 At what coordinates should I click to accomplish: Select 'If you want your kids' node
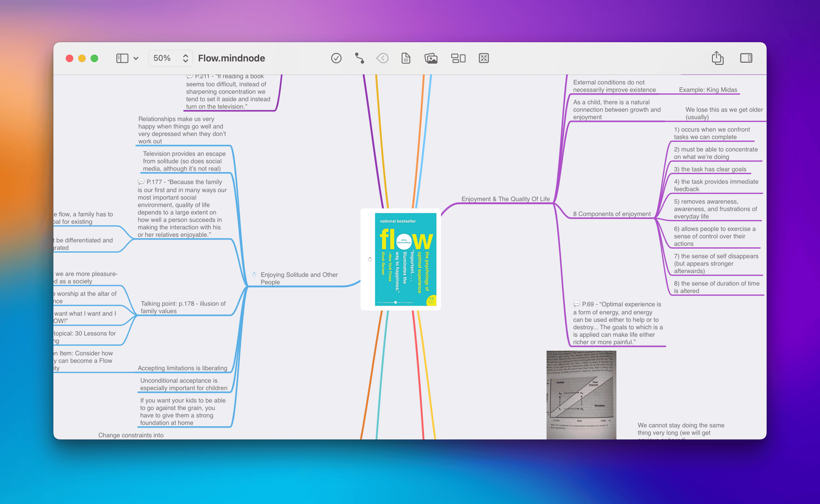click(183, 411)
